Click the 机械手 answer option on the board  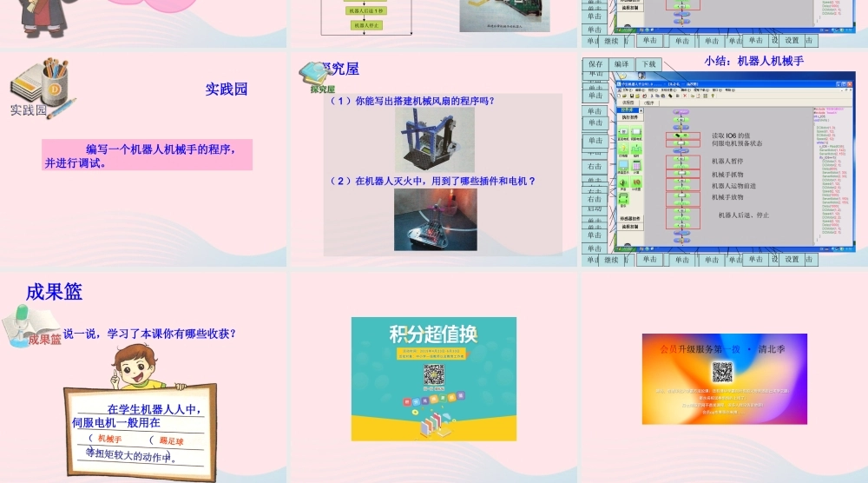(109, 440)
